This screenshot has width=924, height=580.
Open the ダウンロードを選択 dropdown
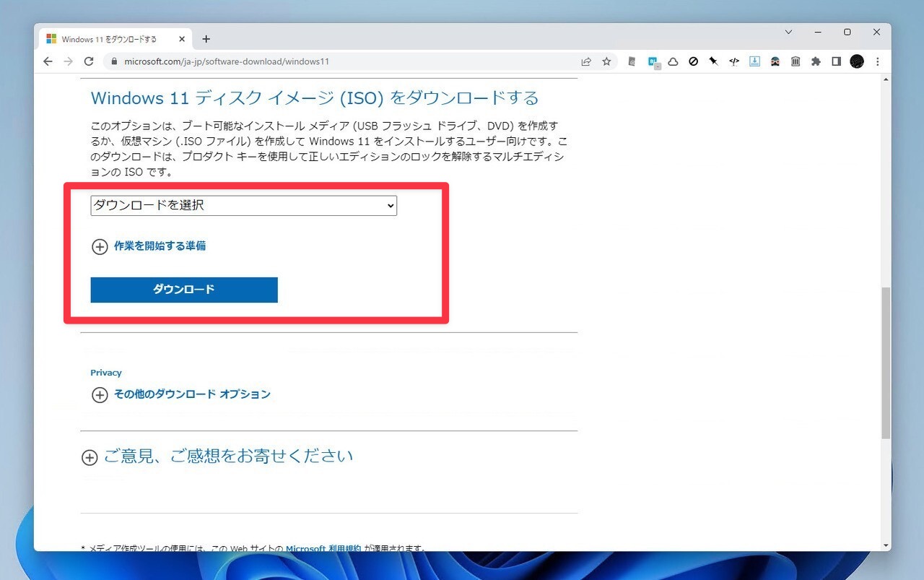pyautogui.click(x=243, y=205)
